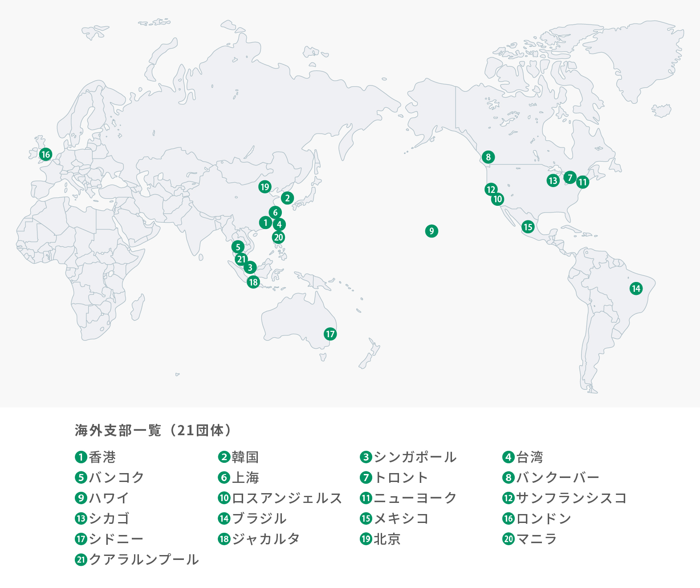700x588 pixels.
Task: Click map marker 19 for Beijing
Action: [x=265, y=187]
